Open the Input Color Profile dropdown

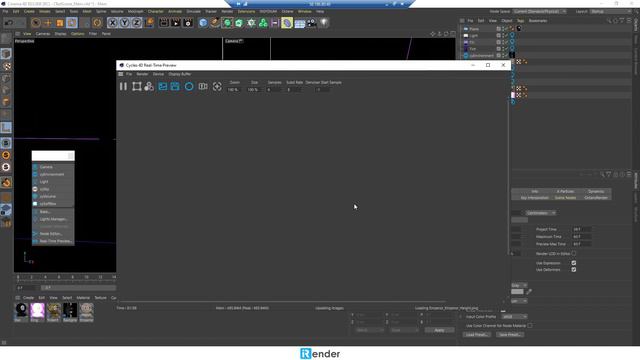click(513, 317)
